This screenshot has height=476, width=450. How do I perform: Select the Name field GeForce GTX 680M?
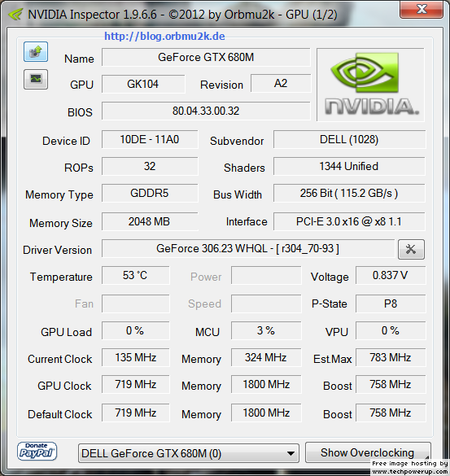pyautogui.click(x=206, y=57)
